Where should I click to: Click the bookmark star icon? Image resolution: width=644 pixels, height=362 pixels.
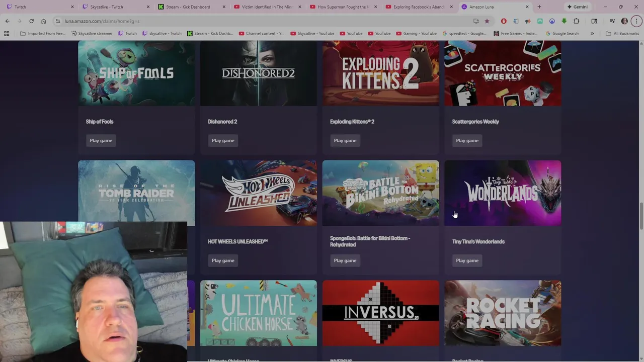(x=487, y=21)
